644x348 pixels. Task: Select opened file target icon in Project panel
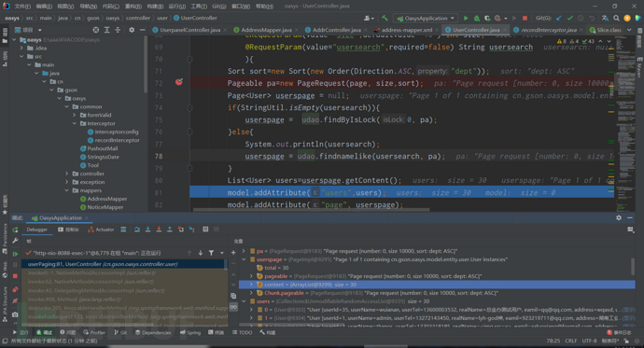(x=96, y=30)
